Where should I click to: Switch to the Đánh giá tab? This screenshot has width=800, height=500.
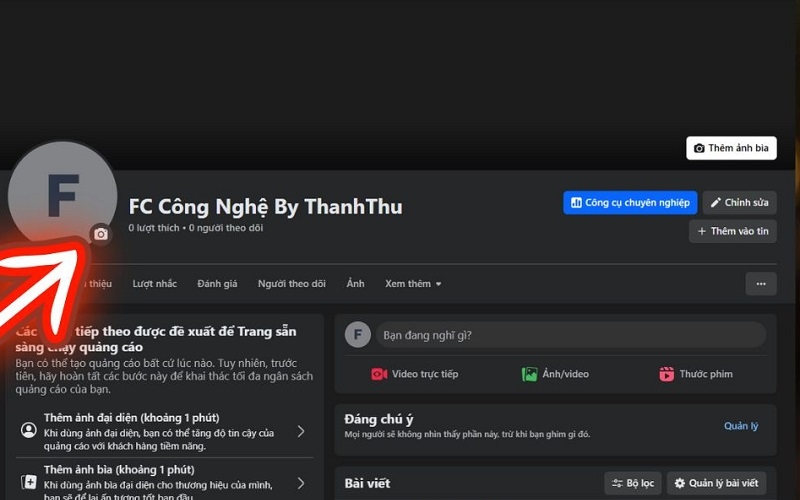pyautogui.click(x=217, y=284)
